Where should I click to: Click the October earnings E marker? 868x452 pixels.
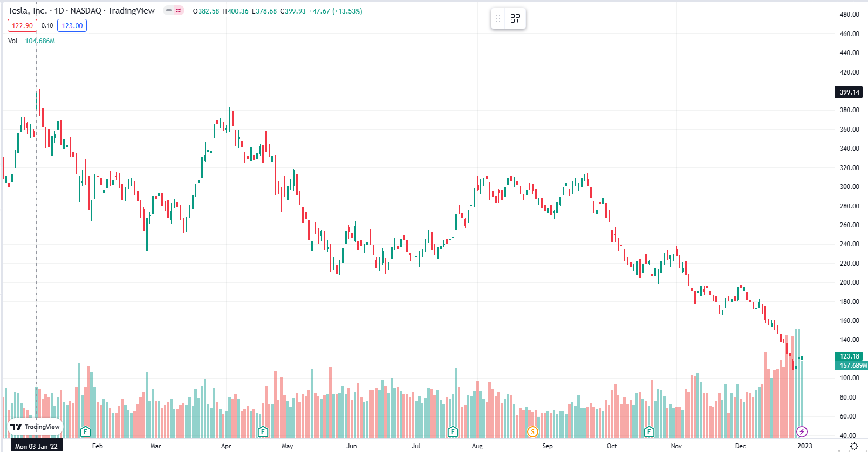[649, 431]
